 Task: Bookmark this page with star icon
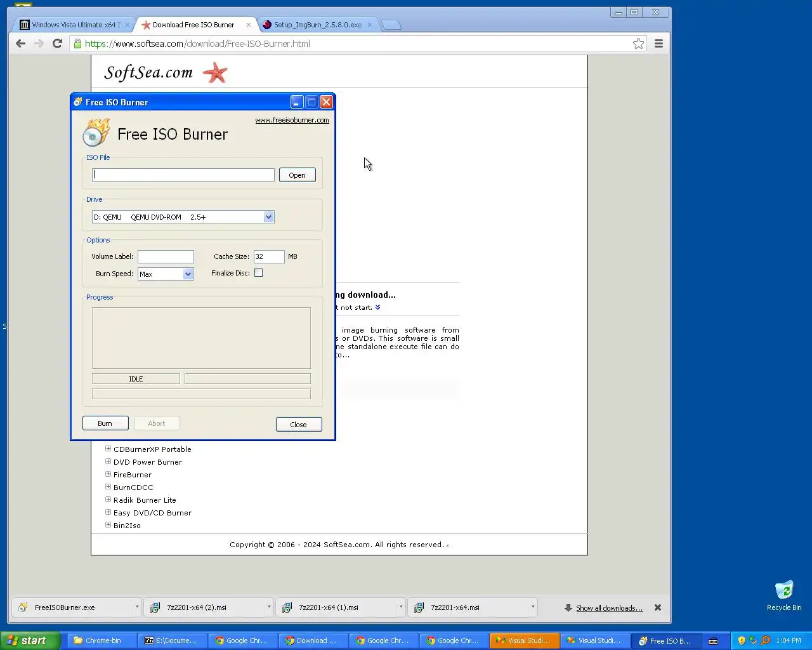click(638, 43)
